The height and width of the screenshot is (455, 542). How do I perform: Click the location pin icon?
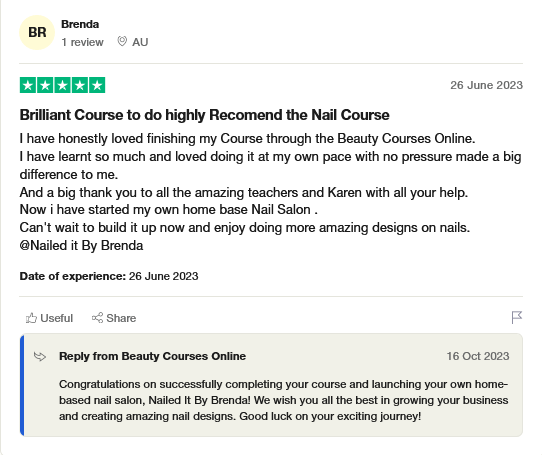tap(122, 41)
